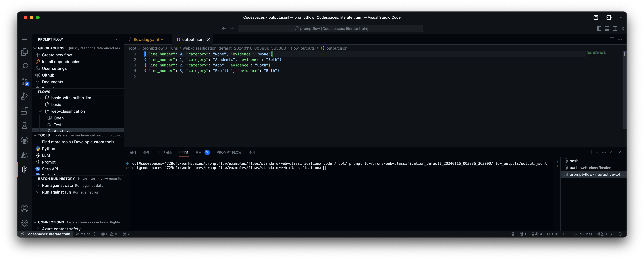Collapse the web-classification flow
This screenshot has height=260, width=644.
pos(40,111)
